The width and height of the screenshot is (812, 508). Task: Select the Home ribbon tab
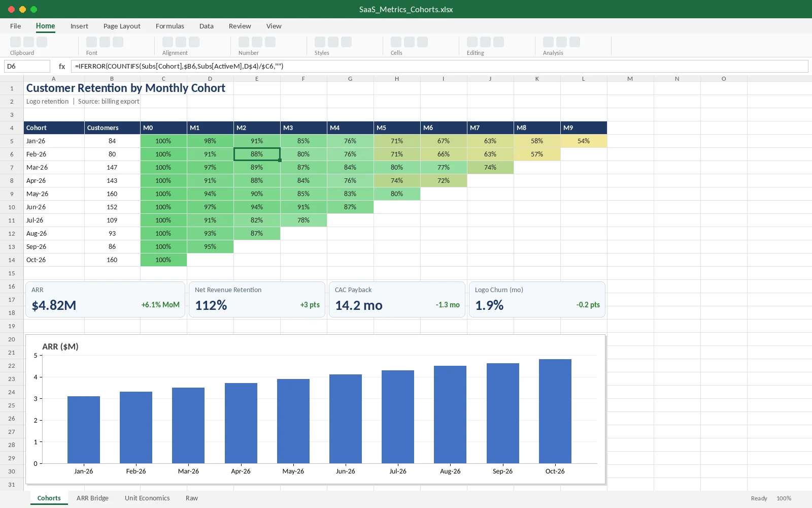pyautogui.click(x=46, y=26)
